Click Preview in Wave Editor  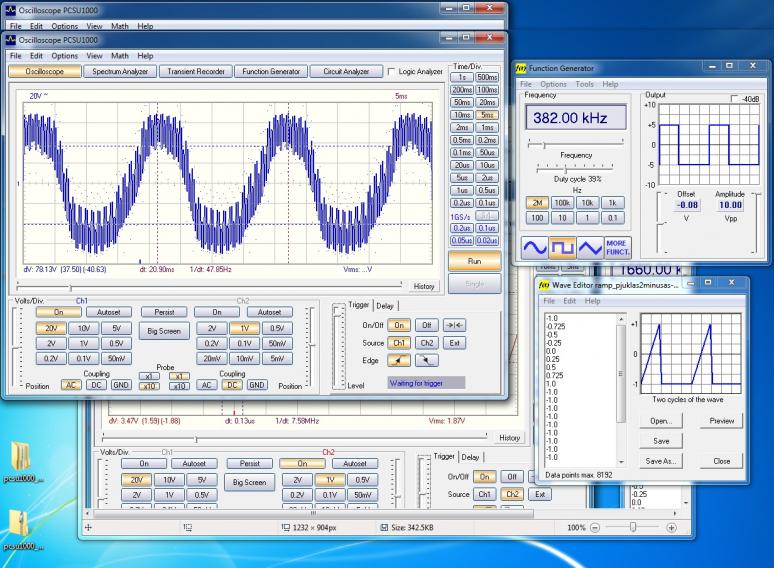coord(722,421)
